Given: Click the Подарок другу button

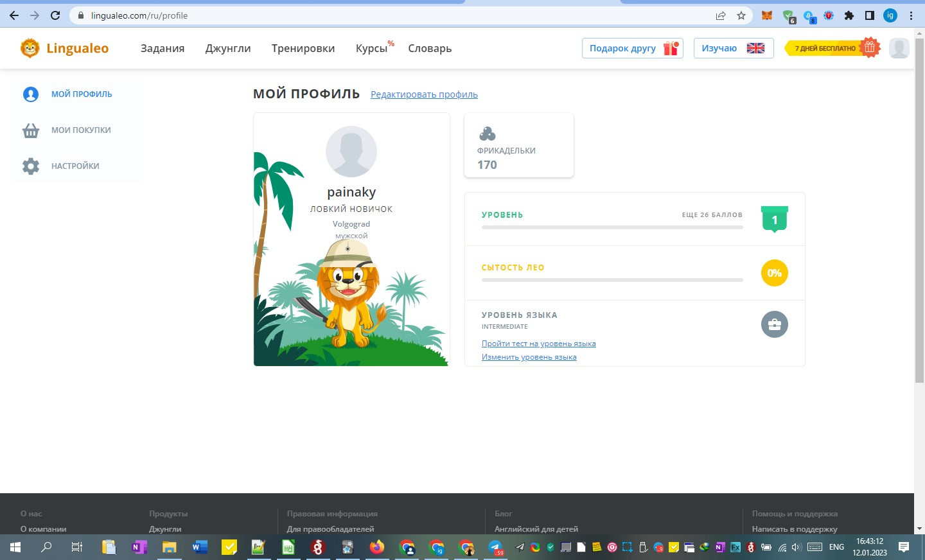Looking at the screenshot, I should pyautogui.click(x=633, y=48).
